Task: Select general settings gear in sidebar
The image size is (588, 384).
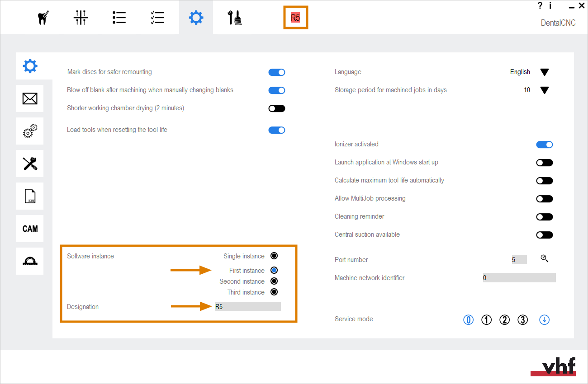Action: (x=30, y=66)
